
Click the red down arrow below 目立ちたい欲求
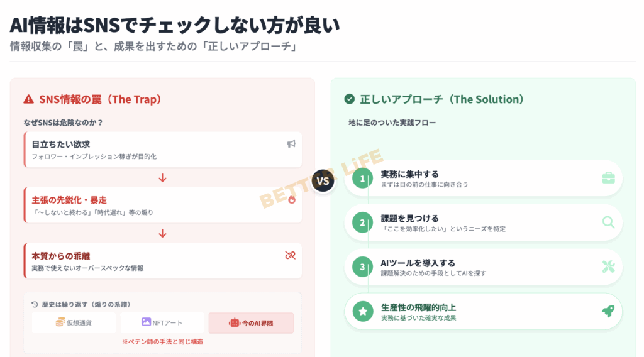(162, 178)
